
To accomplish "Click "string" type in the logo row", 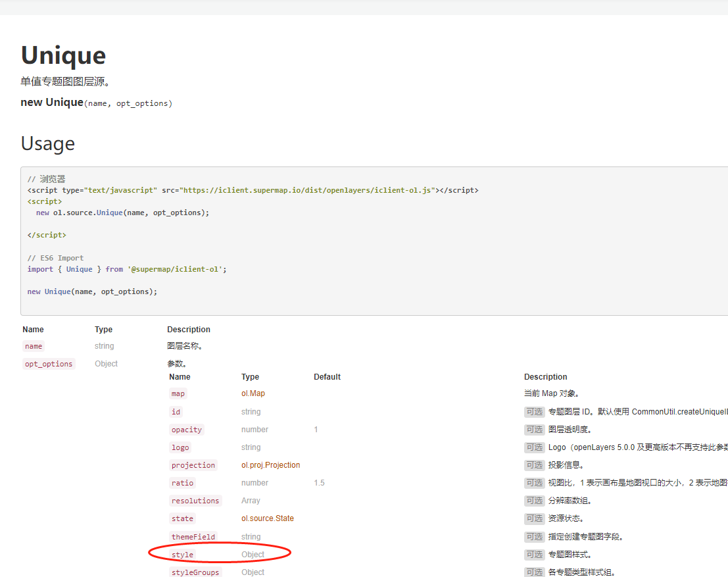I will coord(251,447).
